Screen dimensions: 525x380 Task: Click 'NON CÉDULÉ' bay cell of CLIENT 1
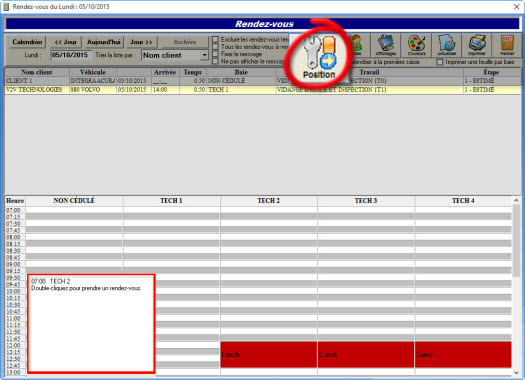click(241, 81)
